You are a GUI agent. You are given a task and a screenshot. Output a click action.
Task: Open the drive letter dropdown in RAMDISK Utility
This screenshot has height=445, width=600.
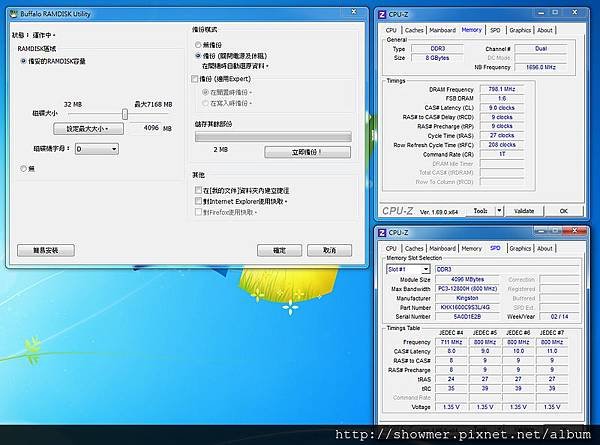(x=97, y=149)
